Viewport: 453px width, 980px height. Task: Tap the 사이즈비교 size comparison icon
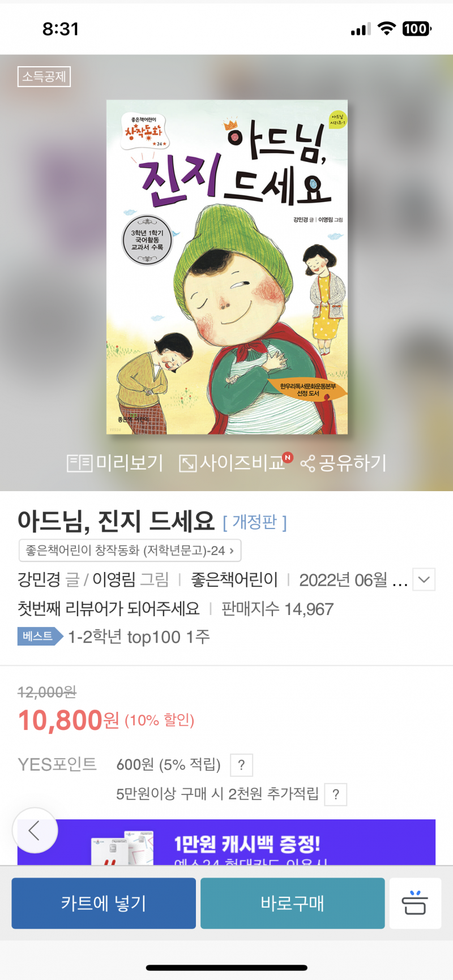tap(236, 463)
